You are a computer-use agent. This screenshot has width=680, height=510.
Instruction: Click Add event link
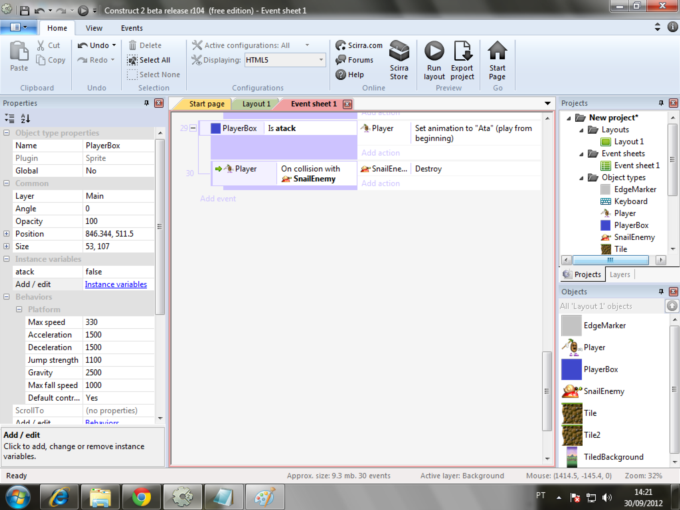pos(218,198)
